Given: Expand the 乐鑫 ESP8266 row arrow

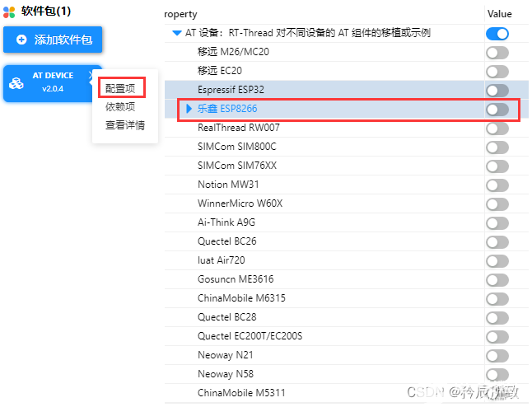Looking at the screenshot, I should (189, 109).
